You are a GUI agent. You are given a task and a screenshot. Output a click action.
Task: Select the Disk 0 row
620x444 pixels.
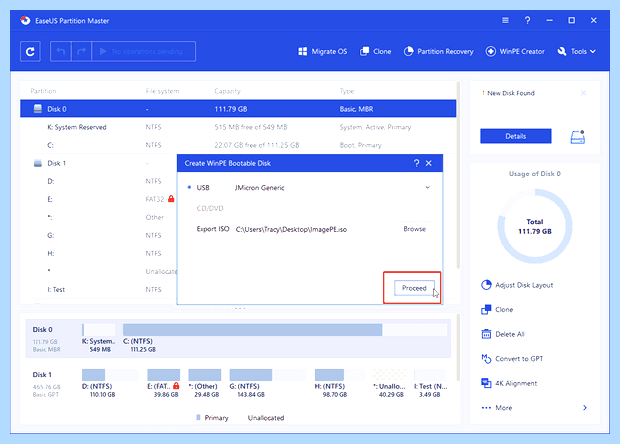[x=238, y=109]
